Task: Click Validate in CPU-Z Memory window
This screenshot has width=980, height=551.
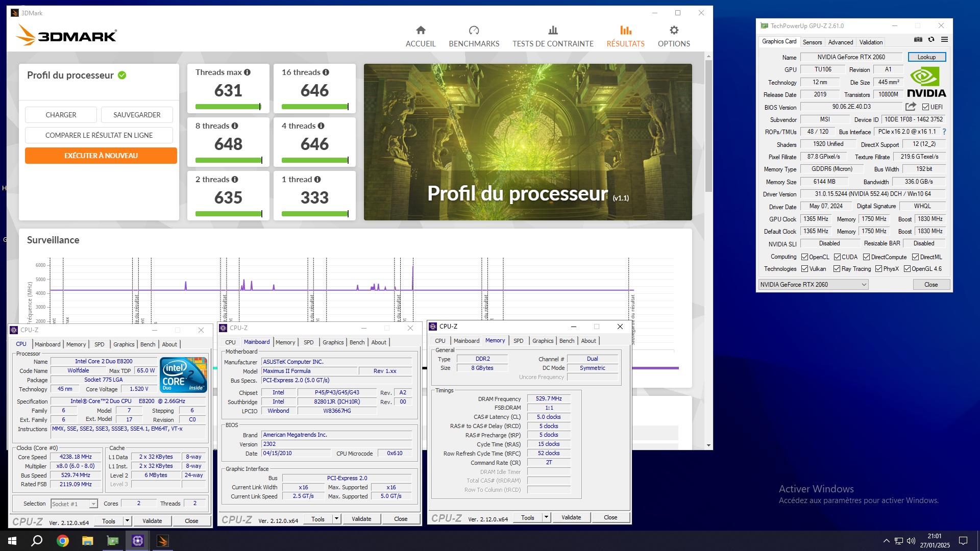Action: coord(571,517)
